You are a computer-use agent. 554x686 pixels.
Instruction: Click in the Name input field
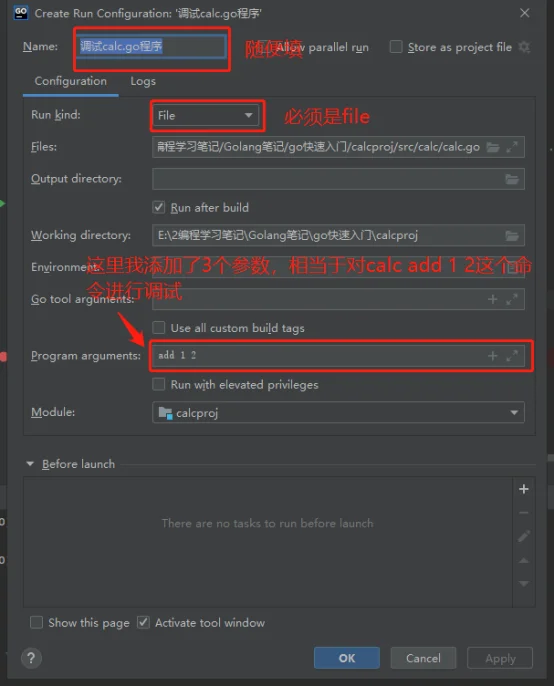pos(152,46)
